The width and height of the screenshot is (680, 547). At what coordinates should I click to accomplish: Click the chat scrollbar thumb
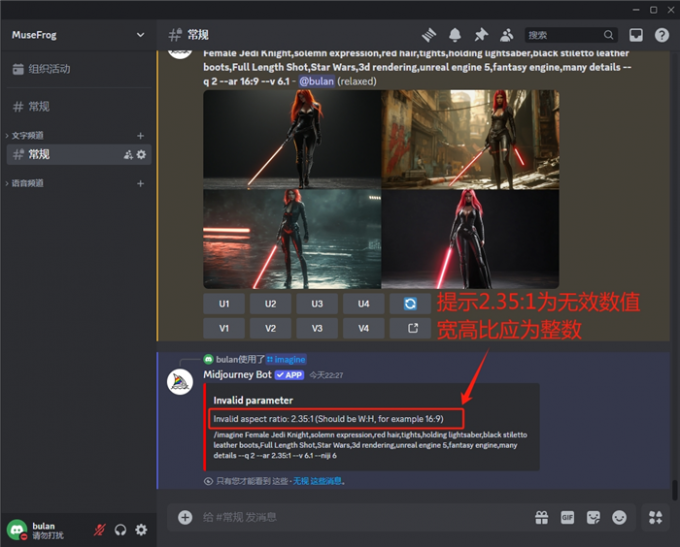(x=675, y=489)
